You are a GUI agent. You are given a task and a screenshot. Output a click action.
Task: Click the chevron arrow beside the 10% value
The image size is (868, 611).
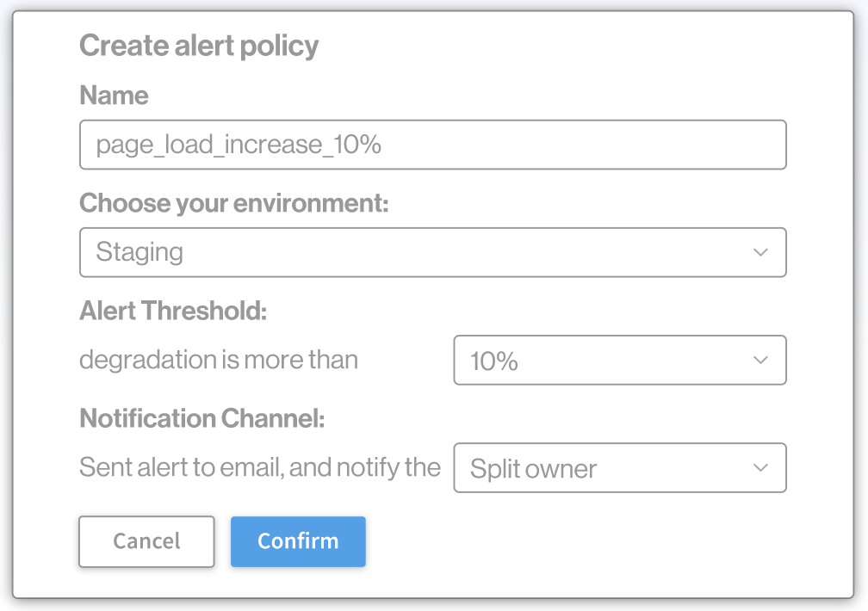(x=760, y=360)
